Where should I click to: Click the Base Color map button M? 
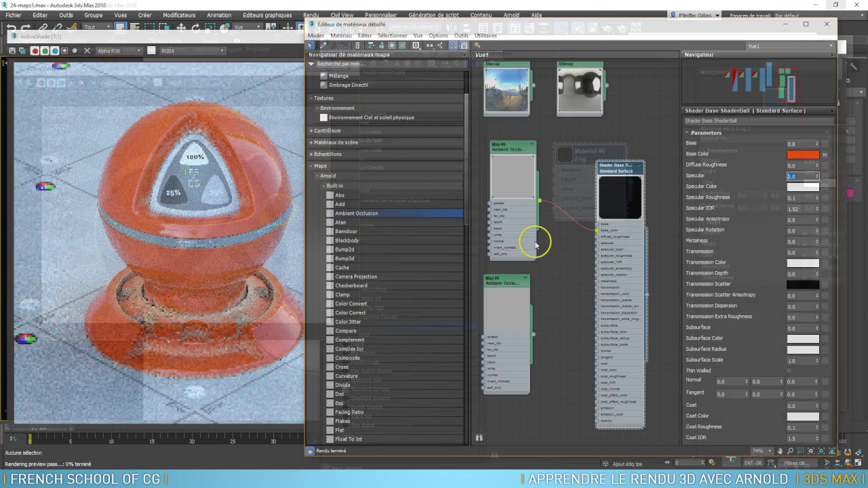coord(825,155)
